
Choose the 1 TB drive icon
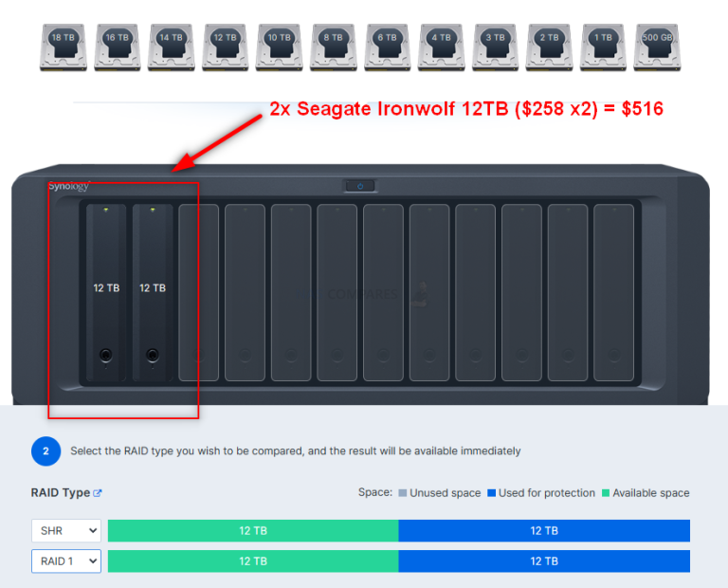604,46
